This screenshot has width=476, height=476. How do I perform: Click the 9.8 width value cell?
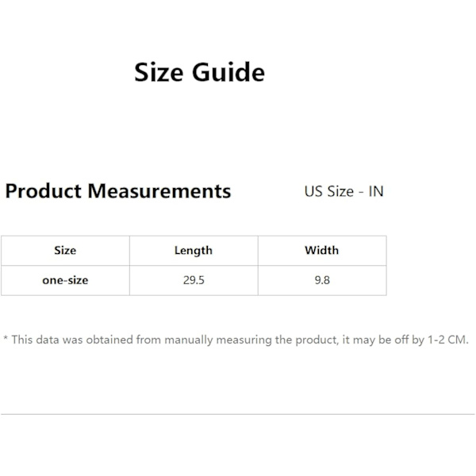[x=322, y=280]
